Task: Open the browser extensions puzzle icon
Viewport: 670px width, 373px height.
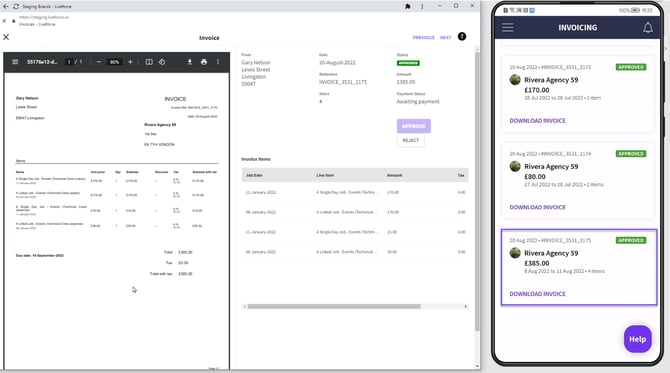Action: pyautogui.click(x=408, y=6)
